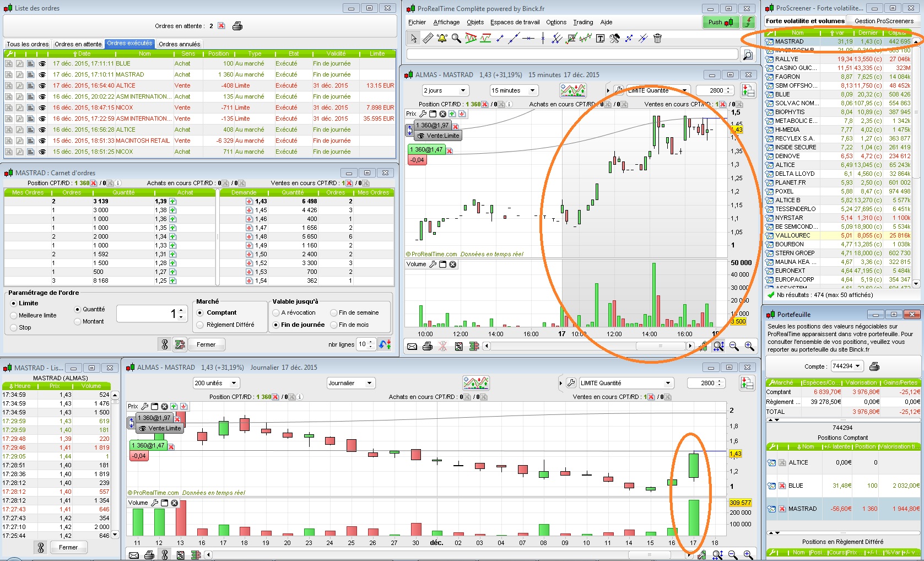Choose the Stop order type
Image resolution: width=924 pixels, height=561 pixels.
tap(14, 327)
